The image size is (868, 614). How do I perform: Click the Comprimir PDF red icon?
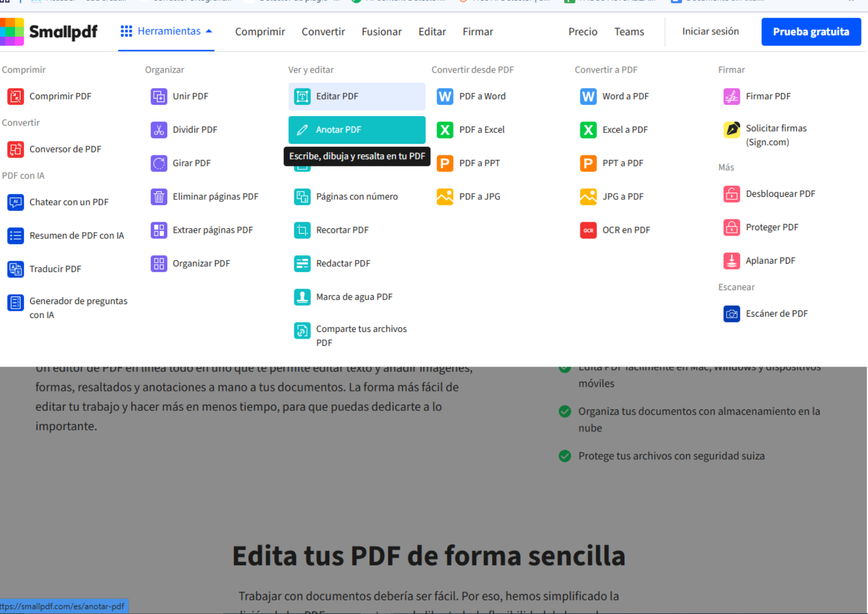point(16,96)
